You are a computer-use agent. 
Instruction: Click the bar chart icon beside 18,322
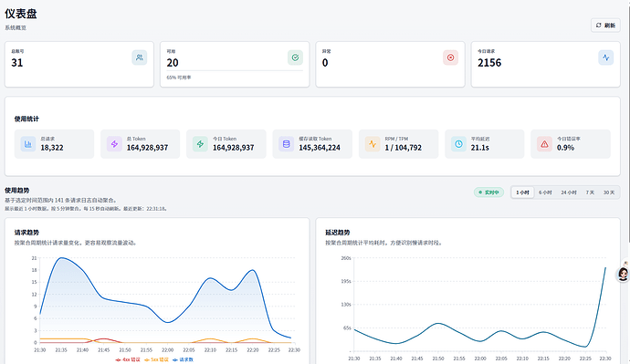[28, 143]
